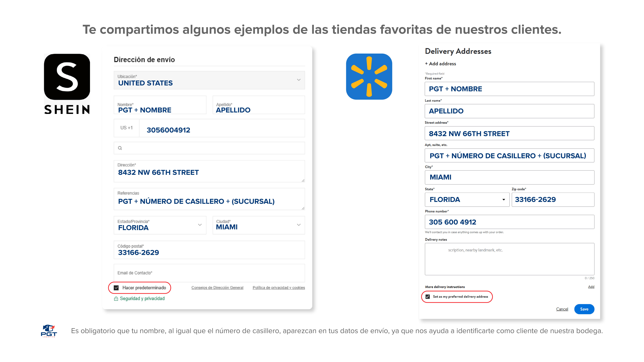Viewport: 644px width, 362px height.
Task: Click the Walmart Street address field
Action: (x=509, y=133)
